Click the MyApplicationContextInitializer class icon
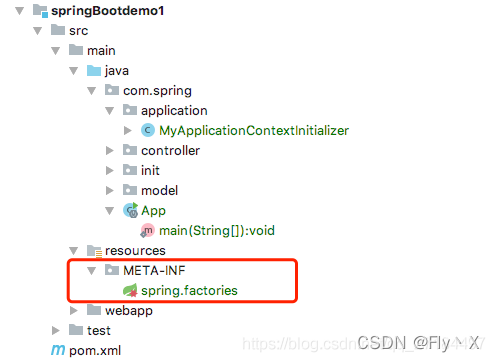 point(148,130)
